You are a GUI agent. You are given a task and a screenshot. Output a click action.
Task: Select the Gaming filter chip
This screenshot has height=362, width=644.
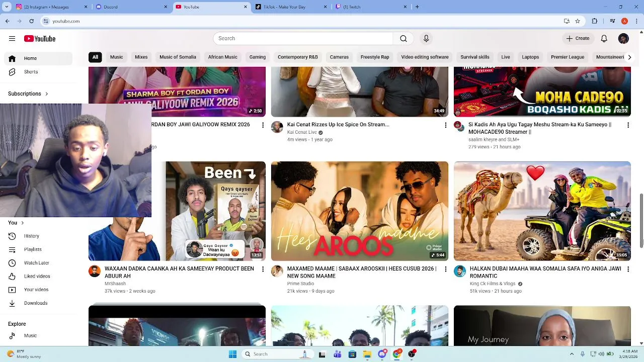(x=258, y=57)
